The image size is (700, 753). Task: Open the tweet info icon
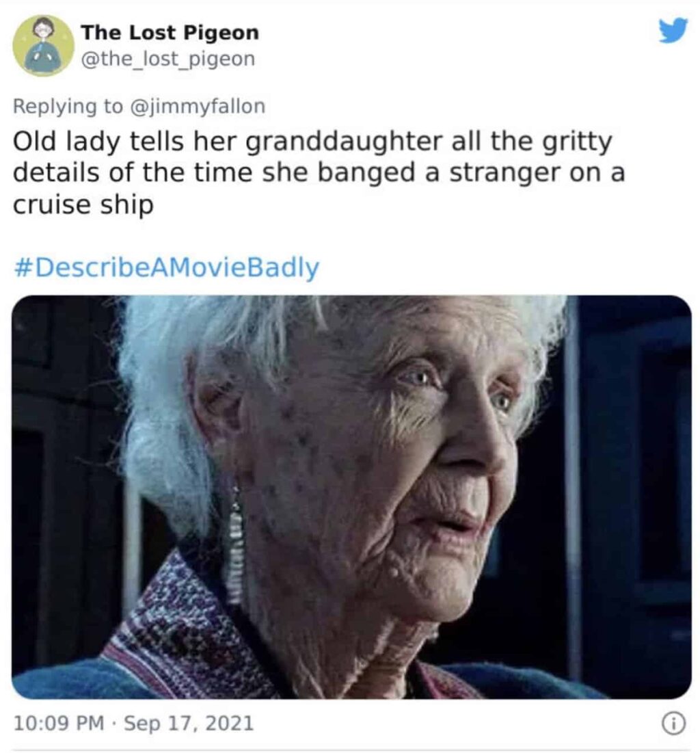(x=673, y=724)
